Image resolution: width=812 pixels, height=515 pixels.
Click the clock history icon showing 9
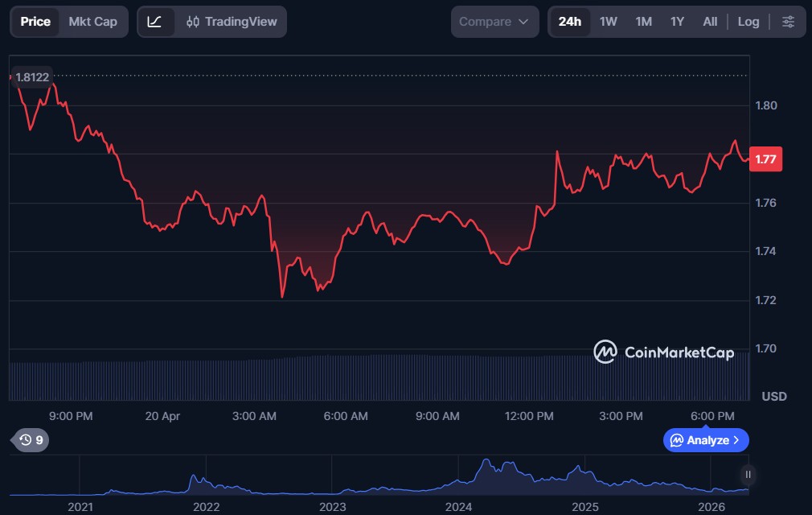tap(29, 440)
